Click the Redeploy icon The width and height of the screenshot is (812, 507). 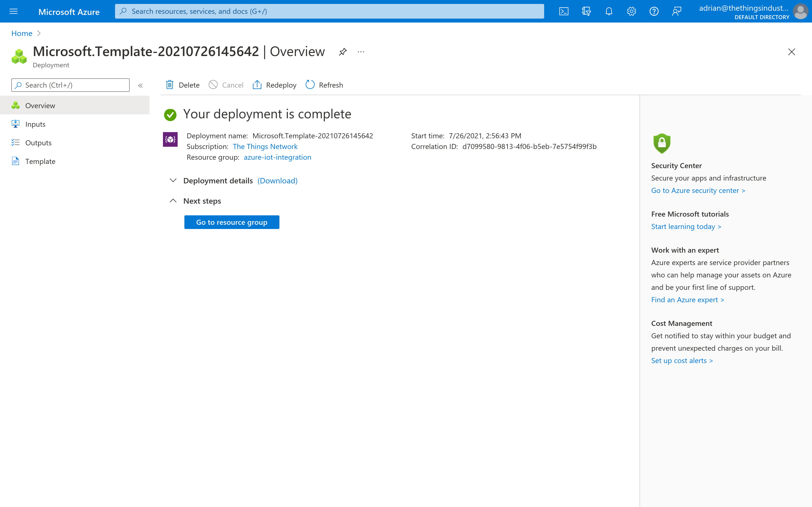(x=257, y=85)
